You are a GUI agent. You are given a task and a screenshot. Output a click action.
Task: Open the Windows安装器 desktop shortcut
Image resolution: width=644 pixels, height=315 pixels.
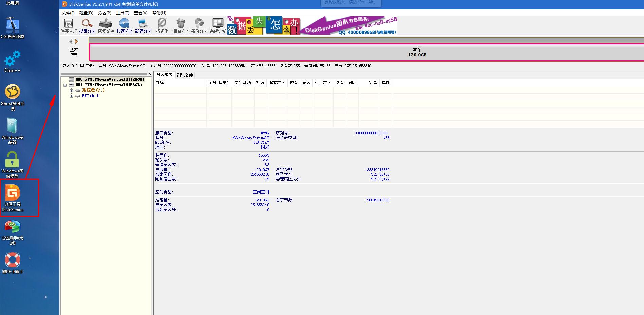pyautogui.click(x=13, y=131)
